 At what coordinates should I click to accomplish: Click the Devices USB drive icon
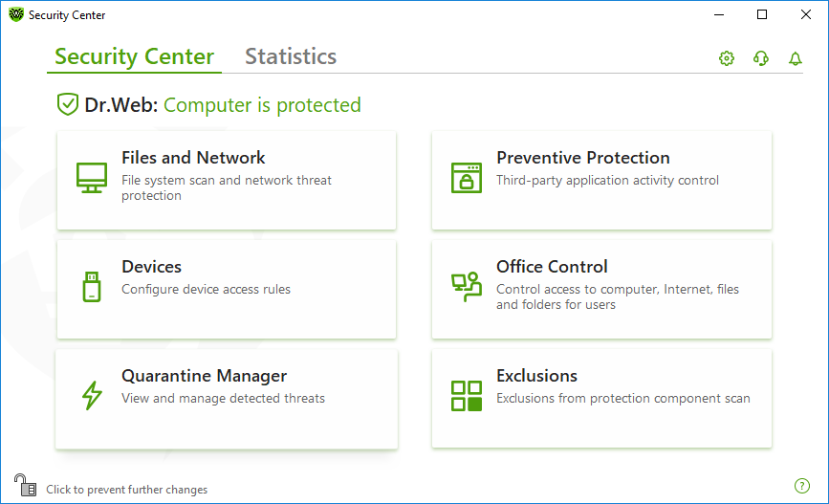[92, 287]
